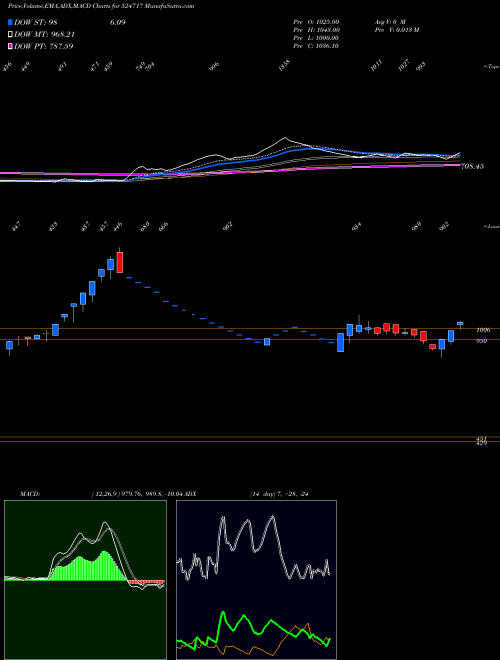Click the 'Pre O: 1025.00' open value
The width and height of the screenshot is (500, 660).
(x=316, y=22)
